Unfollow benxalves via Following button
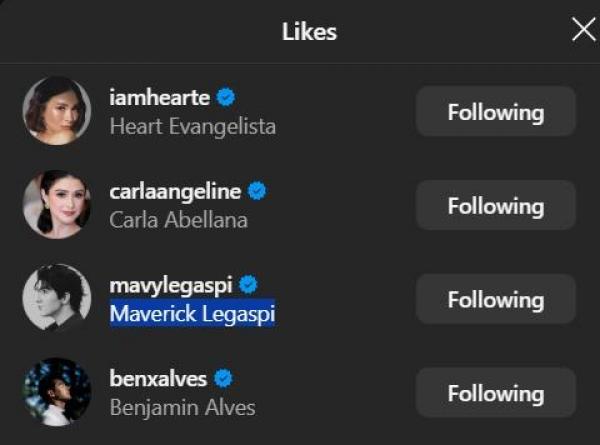This screenshot has width=600, height=445. (x=495, y=393)
